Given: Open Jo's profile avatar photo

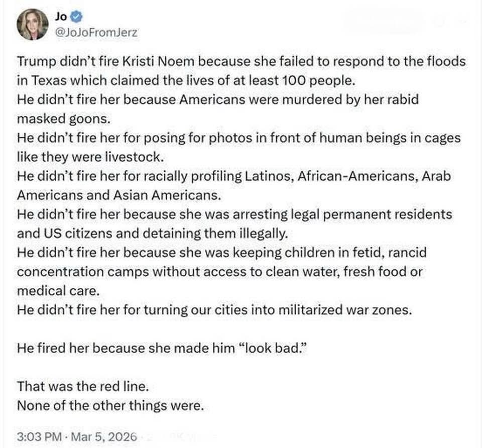Looking at the screenshot, I should [33, 24].
